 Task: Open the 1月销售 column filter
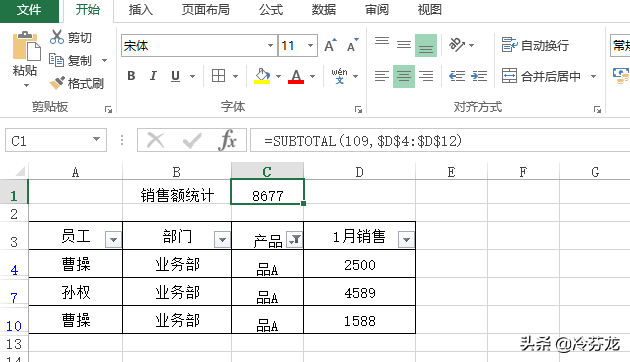coord(406,240)
